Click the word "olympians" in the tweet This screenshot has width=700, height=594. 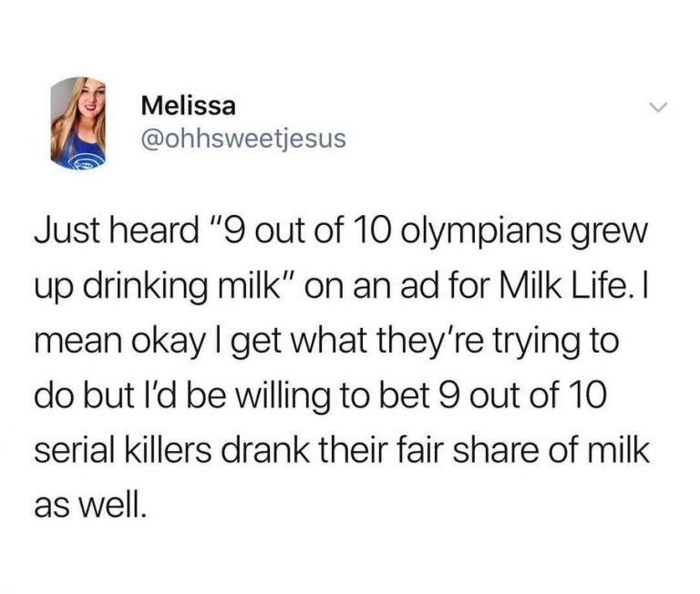tap(482, 235)
